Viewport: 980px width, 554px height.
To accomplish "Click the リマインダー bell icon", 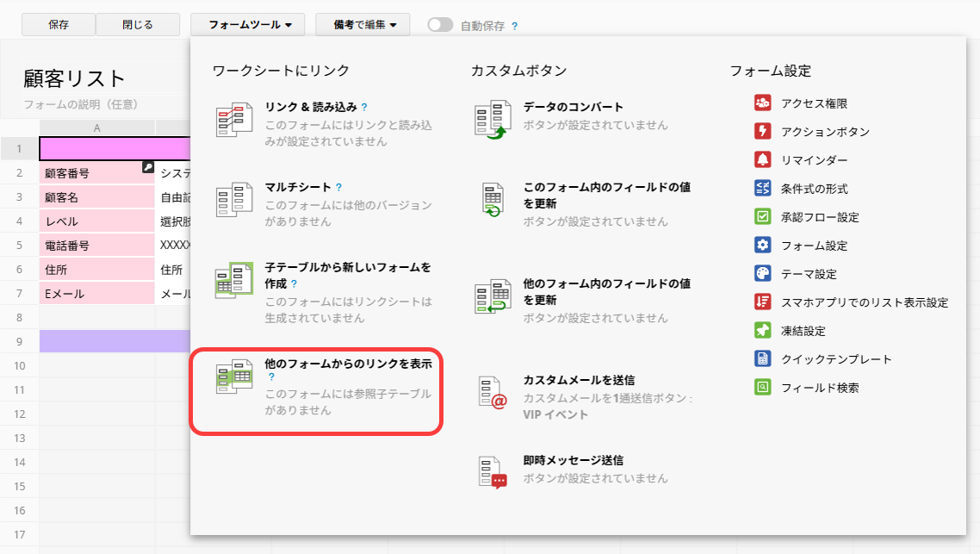I will (762, 160).
